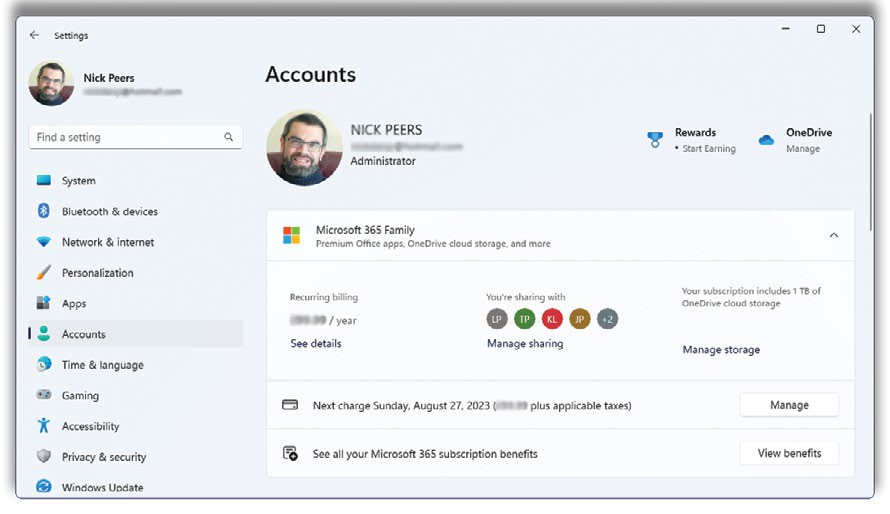The height and width of the screenshot is (514, 890).
Task: Click the large Nick Peers profile photo
Action: click(x=304, y=148)
